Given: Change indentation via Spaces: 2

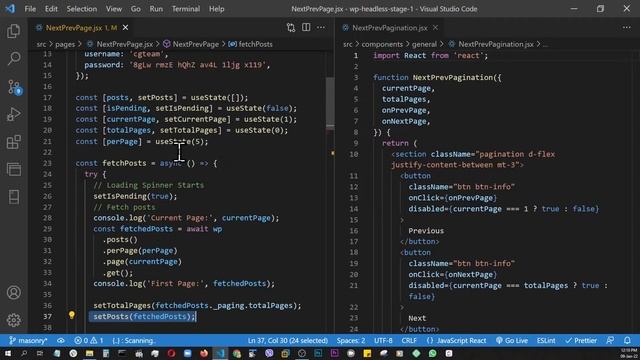Looking at the screenshot, I should point(351,340).
